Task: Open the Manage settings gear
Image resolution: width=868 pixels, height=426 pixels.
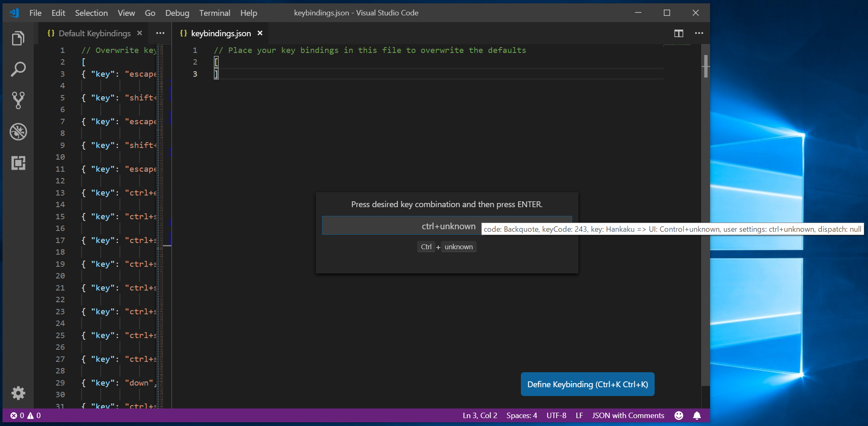Action: tap(18, 393)
